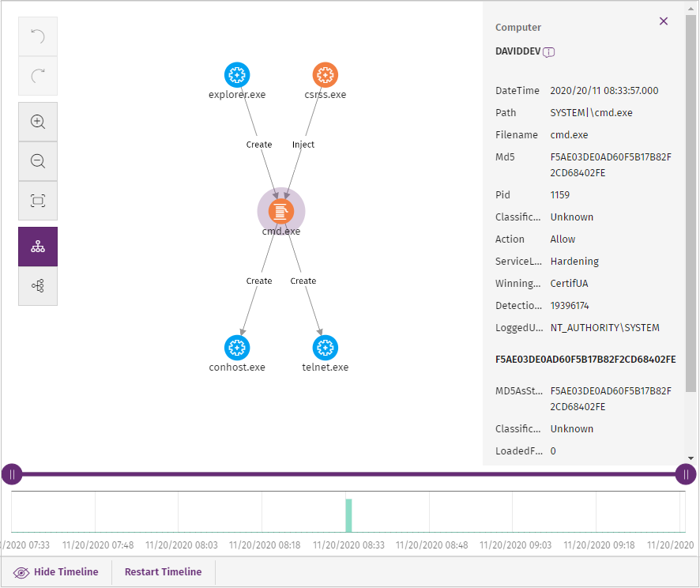Image resolution: width=700 pixels, height=588 pixels.
Task: Switch to the radial graph layout
Action: click(x=37, y=285)
